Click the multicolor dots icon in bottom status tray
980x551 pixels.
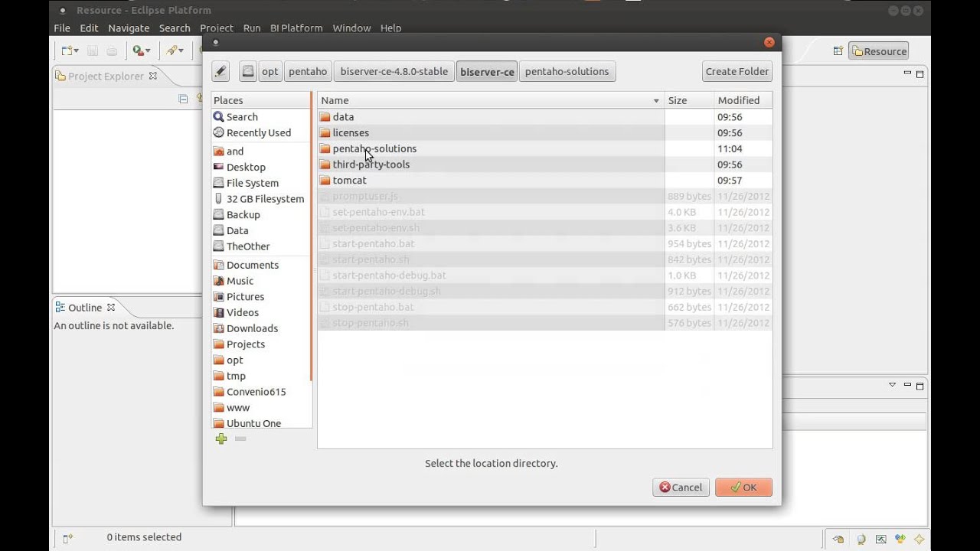tap(900, 539)
